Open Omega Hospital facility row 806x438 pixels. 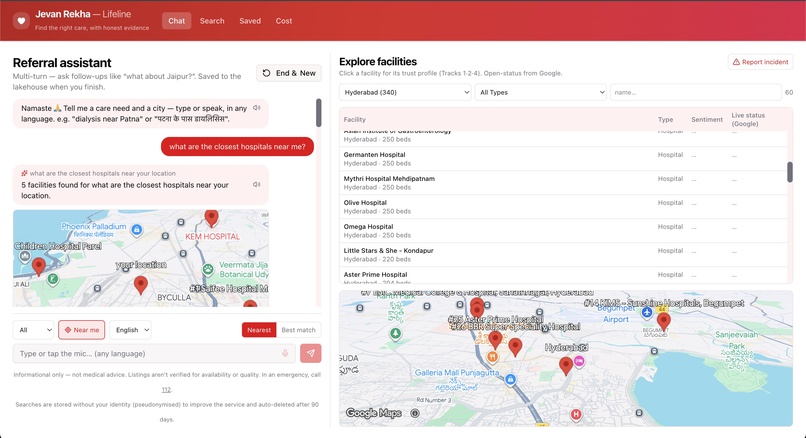[563, 231]
